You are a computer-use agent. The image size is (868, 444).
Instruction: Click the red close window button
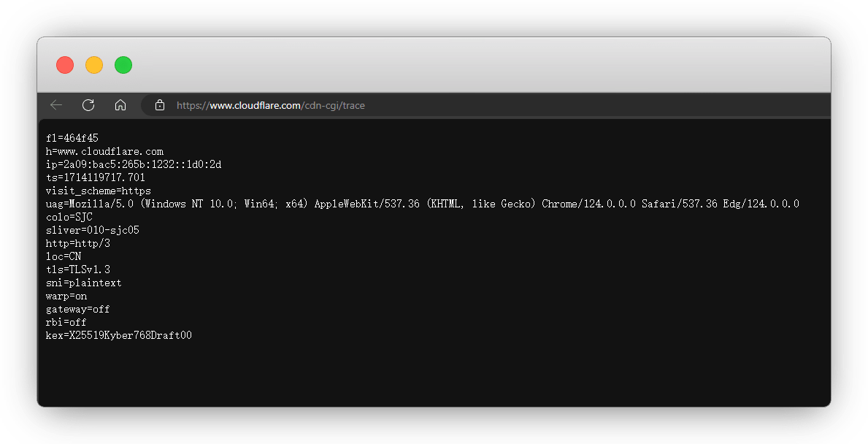click(65, 65)
